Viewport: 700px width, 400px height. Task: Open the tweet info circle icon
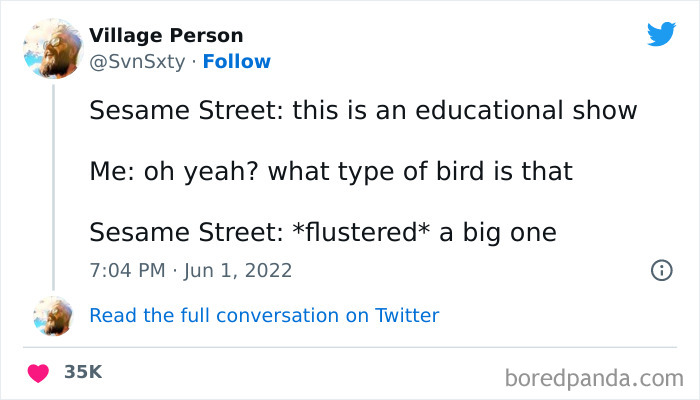(661, 270)
